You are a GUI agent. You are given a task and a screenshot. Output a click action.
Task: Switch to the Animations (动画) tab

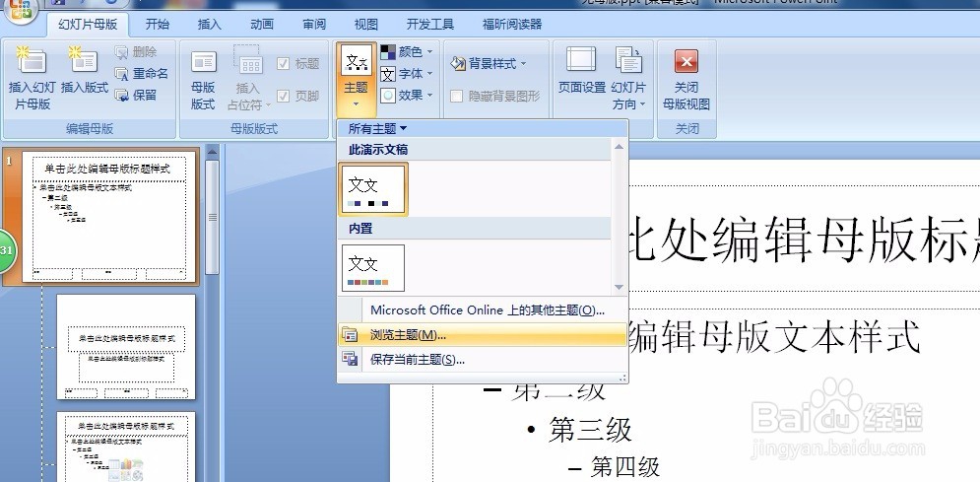tap(262, 25)
